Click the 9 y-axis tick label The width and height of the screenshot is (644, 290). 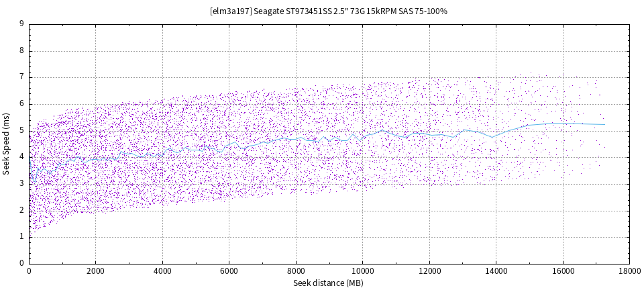pyautogui.click(x=21, y=23)
